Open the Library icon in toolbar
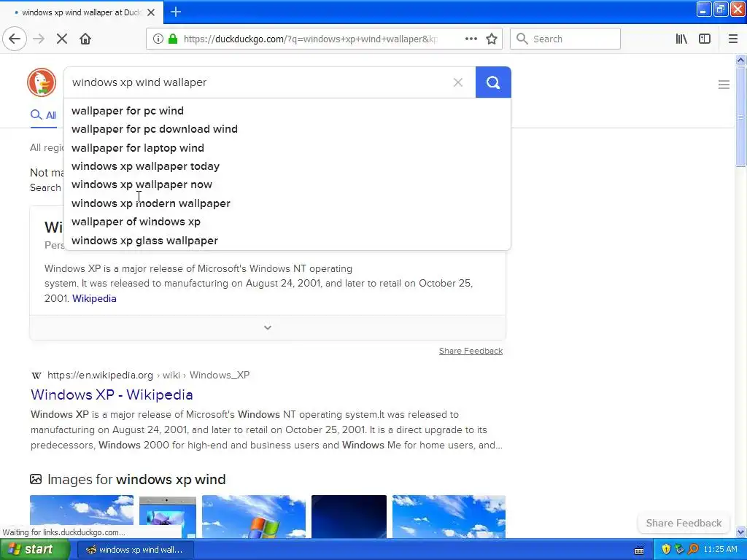Screen dimensions: 747x560 point(681,39)
